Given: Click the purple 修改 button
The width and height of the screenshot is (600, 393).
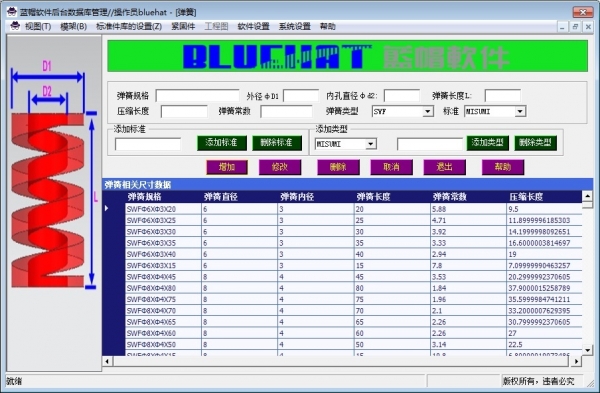Looking at the screenshot, I should click(x=280, y=167).
